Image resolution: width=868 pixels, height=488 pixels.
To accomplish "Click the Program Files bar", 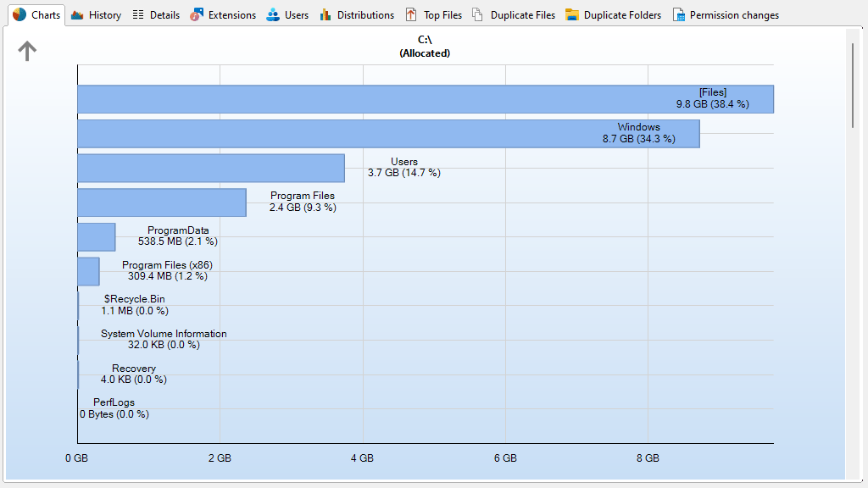I will [161, 202].
